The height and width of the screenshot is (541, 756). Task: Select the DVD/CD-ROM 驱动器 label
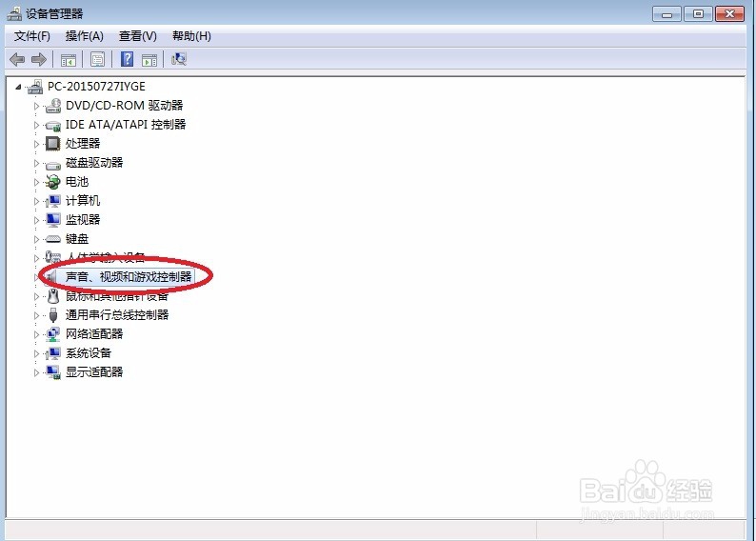[x=125, y=106]
